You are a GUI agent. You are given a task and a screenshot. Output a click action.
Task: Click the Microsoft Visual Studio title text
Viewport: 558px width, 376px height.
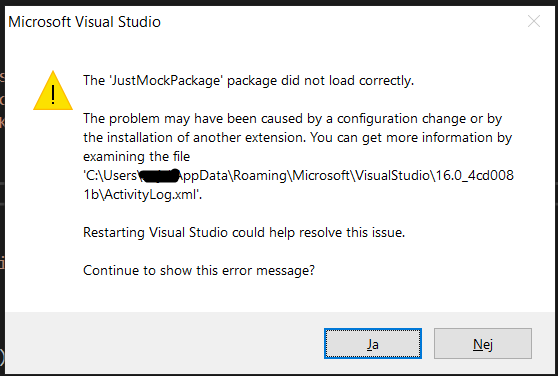[x=84, y=22]
